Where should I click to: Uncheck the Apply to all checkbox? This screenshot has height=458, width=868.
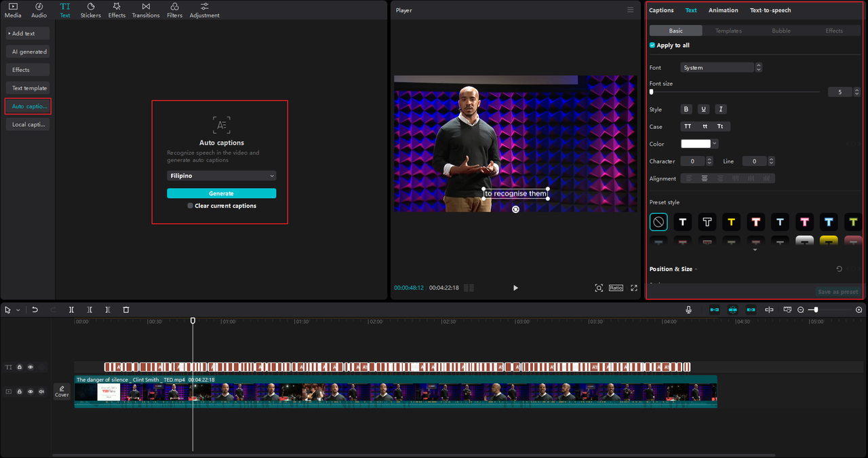pos(652,45)
